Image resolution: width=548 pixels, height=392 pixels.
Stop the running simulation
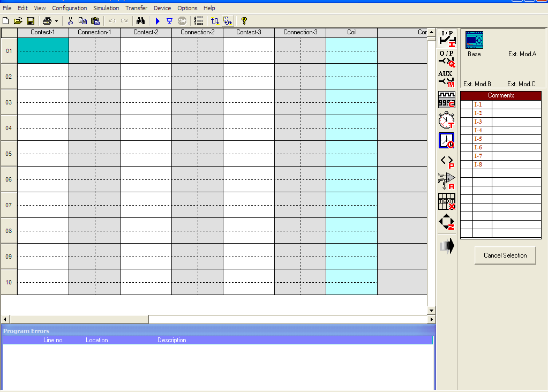pos(182,21)
